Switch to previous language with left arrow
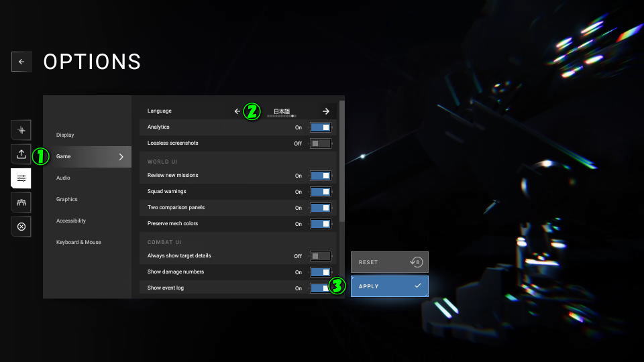The height and width of the screenshot is (362, 644). click(237, 111)
